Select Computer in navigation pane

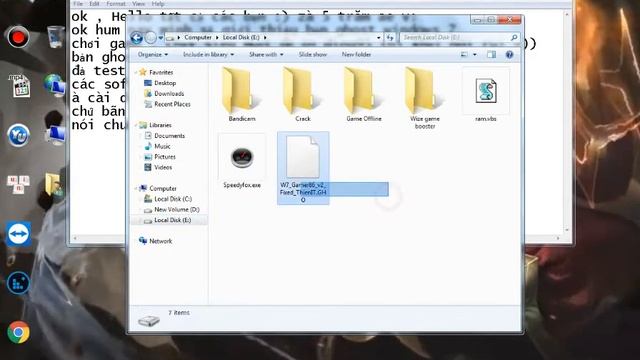tap(162, 188)
